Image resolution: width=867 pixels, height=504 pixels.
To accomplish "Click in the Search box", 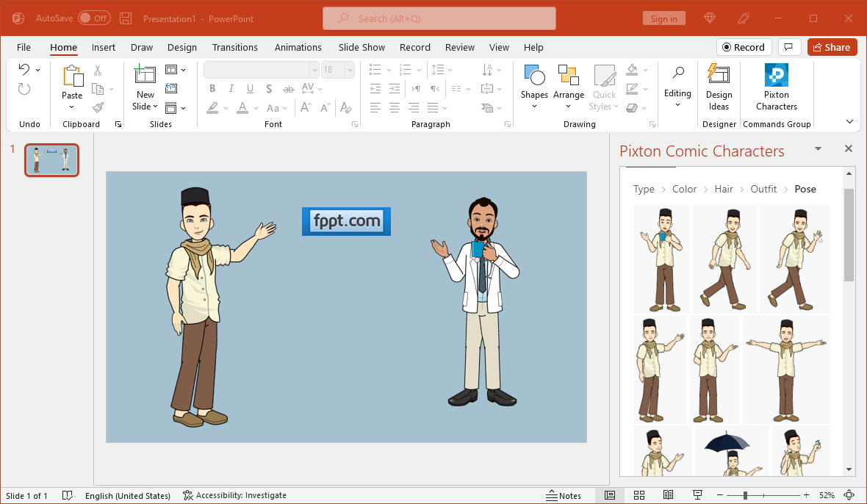I will coord(439,18).
